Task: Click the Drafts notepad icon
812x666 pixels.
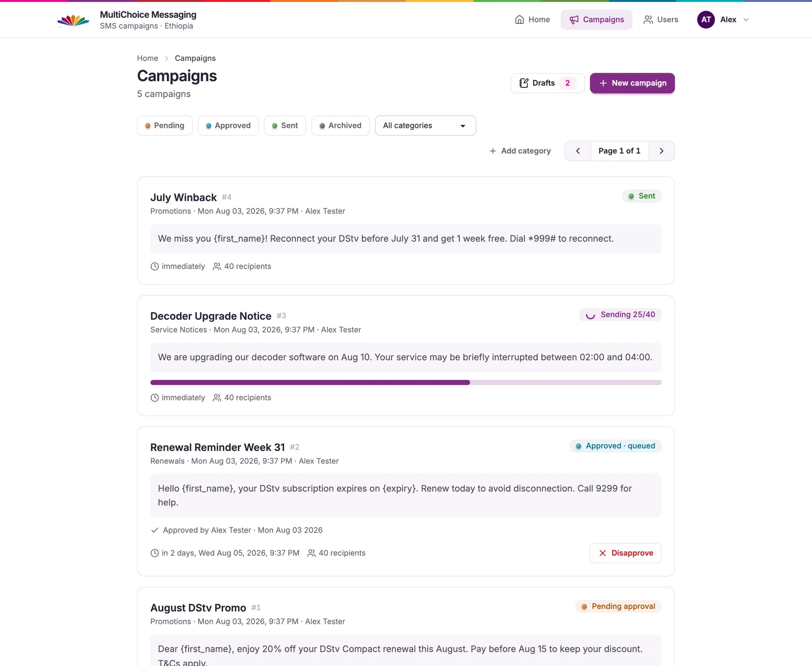Action: [524, 83]
